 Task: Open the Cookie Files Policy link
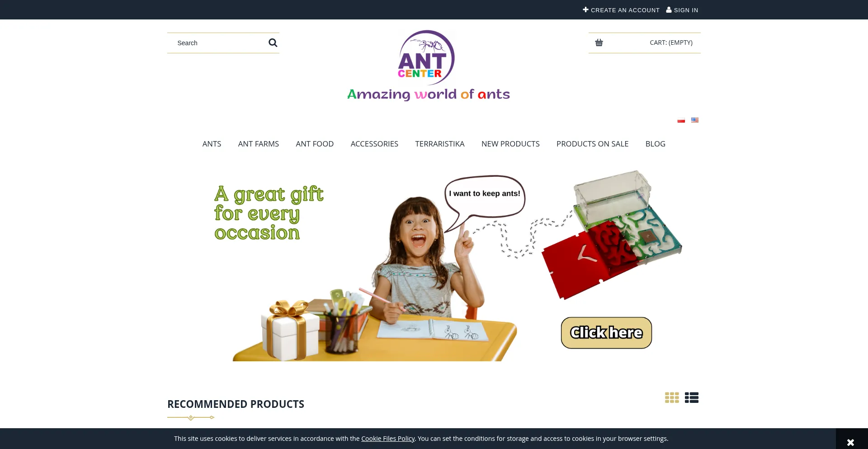pos(388,439)
